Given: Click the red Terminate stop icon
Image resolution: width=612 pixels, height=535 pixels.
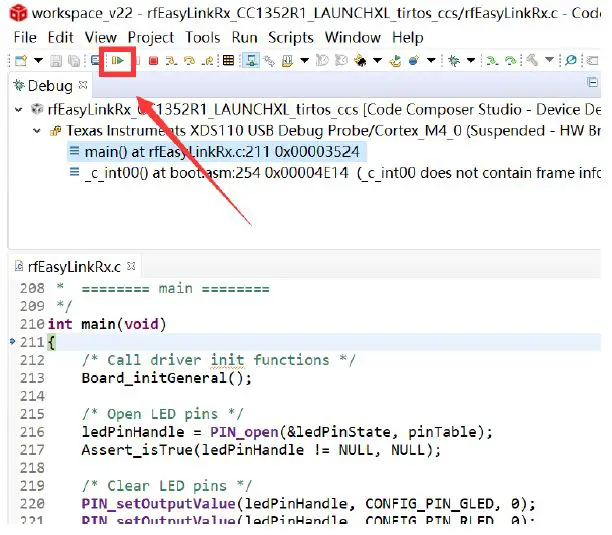Looking at the screenshot, I should coord(153,61).
